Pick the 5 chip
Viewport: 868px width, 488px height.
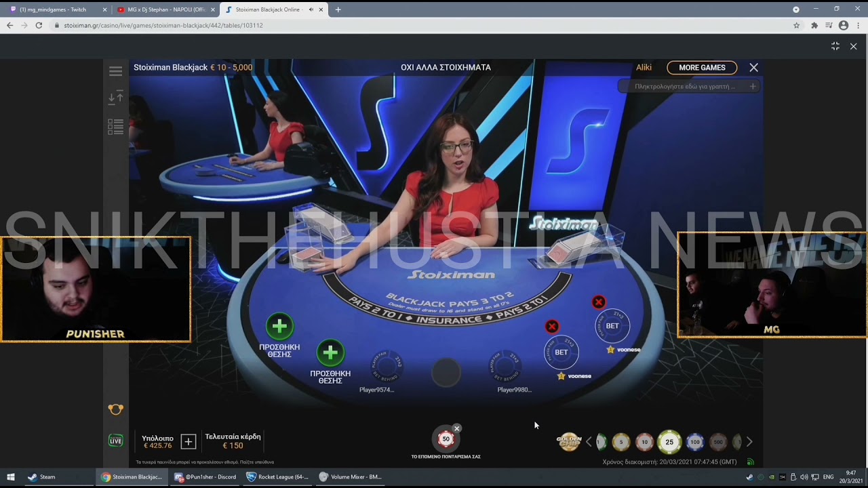click(x=621, y=442)
